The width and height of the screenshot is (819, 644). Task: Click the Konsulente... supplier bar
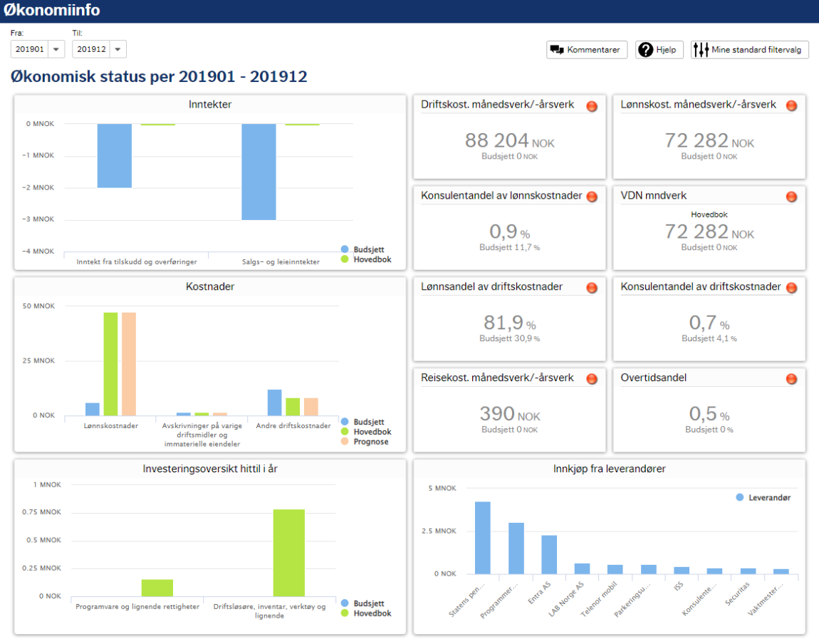click(714, 571)
